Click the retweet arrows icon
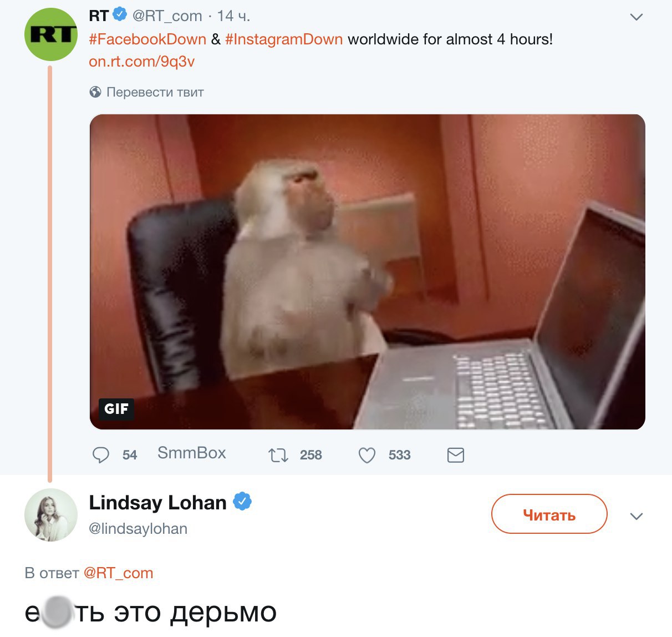Image resolution: width=672 pixels, height=637 pixels. pyautogui.click(x=278, y=456)
